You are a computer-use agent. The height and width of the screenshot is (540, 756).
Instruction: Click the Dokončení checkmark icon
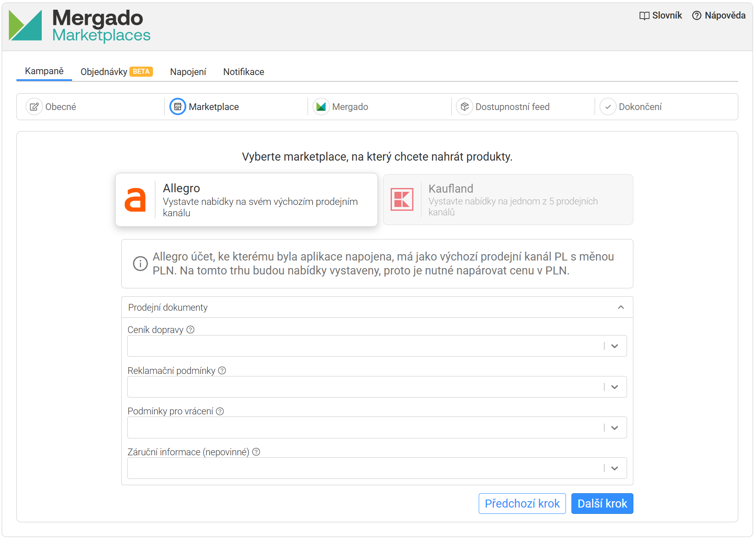click(x=608, y=107)
